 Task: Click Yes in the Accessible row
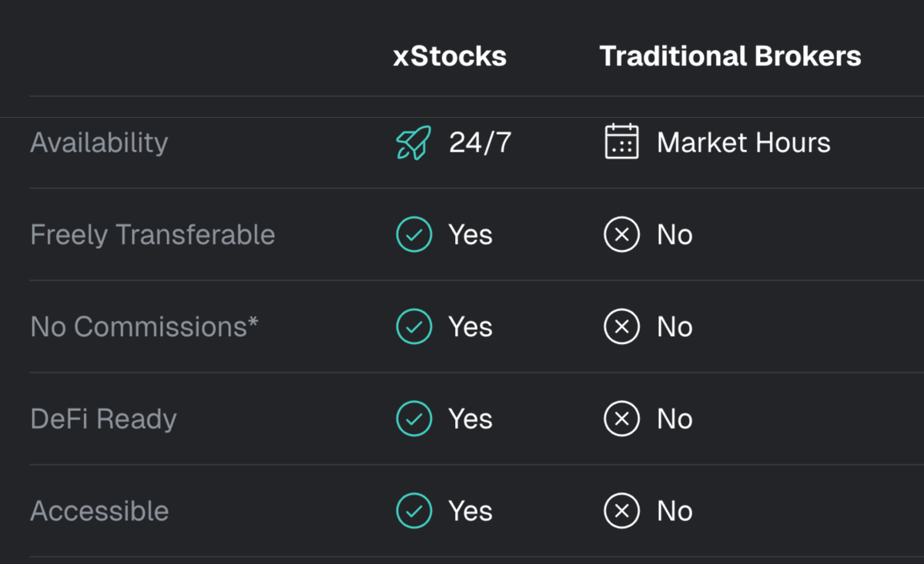tap(470, 511)
